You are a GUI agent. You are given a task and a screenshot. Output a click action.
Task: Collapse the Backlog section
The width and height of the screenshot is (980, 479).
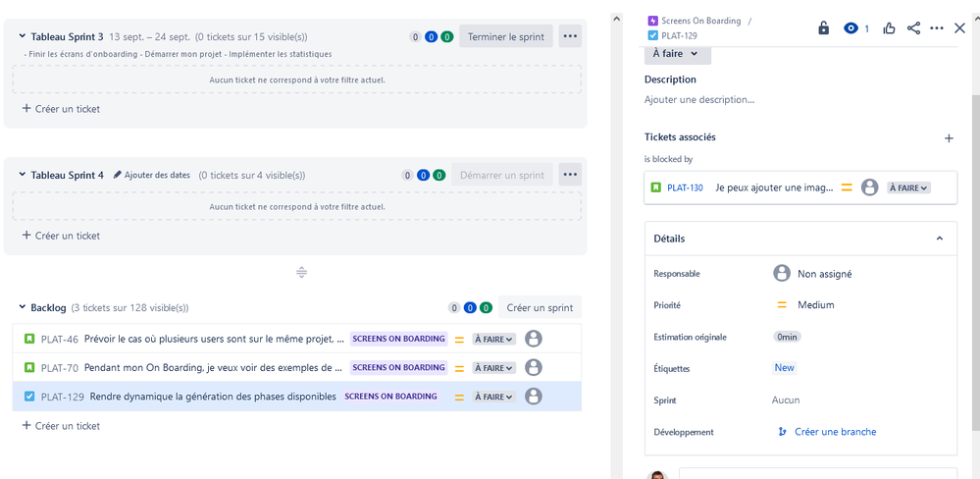pos(23,307)
